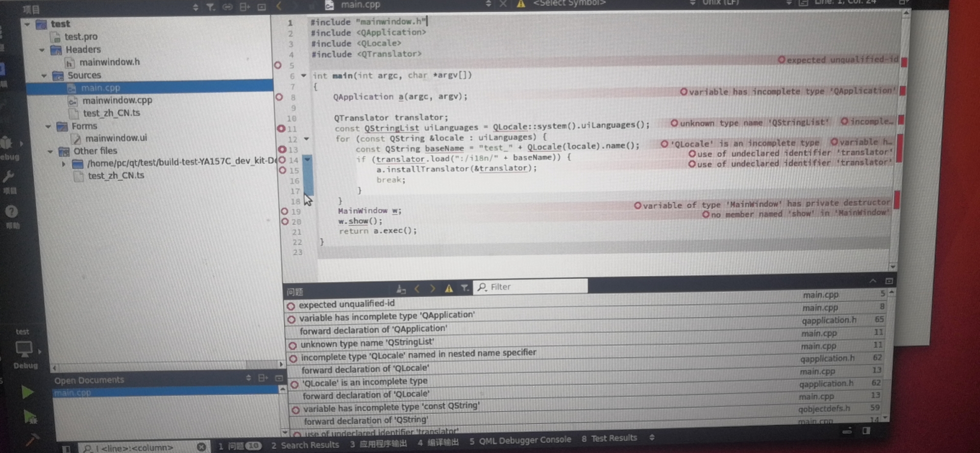This screenshot has height=453, width=980.
Task: Open the output pane selector arrows
Action: pos(652,438)
